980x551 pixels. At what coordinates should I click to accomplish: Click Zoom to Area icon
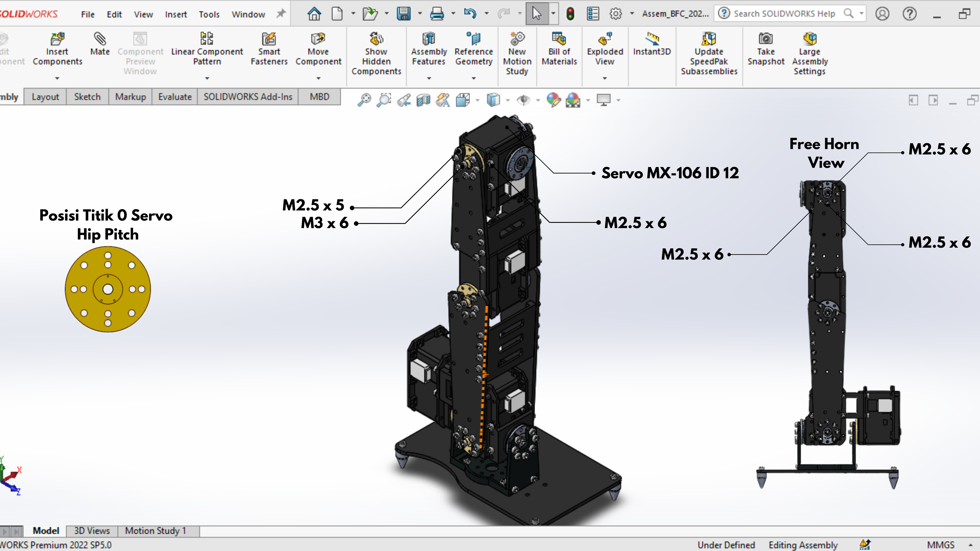[x=384, y=100]
